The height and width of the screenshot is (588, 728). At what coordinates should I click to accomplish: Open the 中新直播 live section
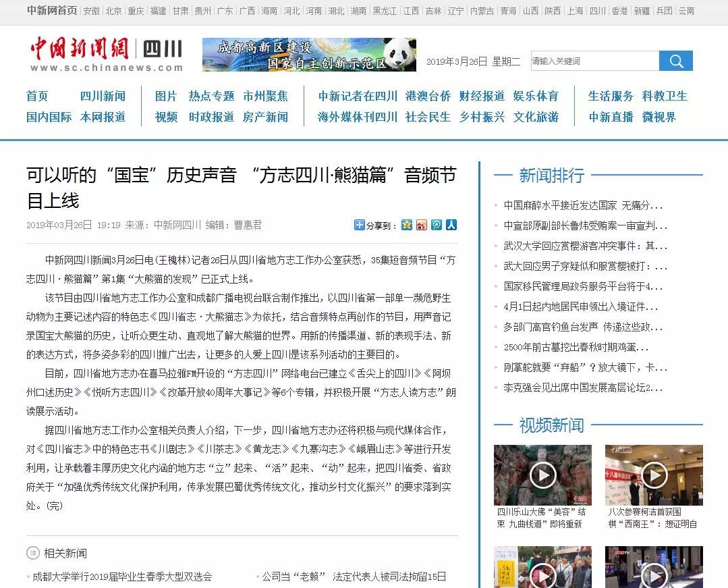point(611,117)
